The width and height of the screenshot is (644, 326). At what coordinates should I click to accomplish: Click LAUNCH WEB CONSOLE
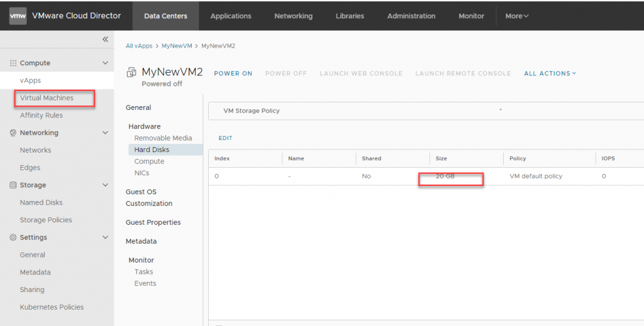pyautogui.click(x=361, y=73)
